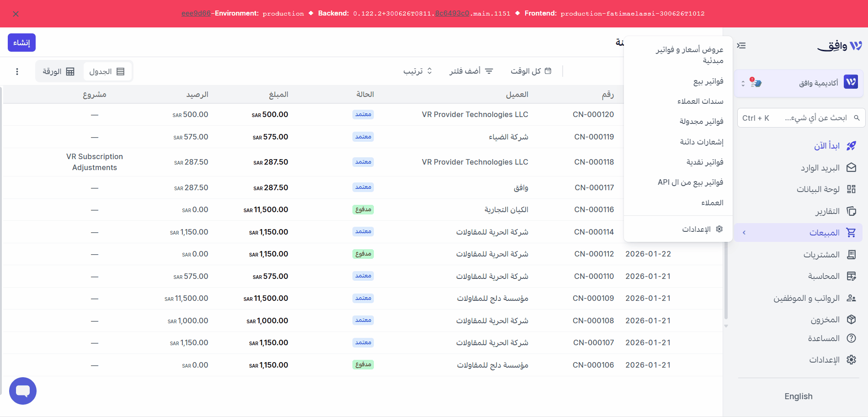Open كل الوقت date filter
The height and width of the screenshot is (417, 868).
tap(531, 71)
